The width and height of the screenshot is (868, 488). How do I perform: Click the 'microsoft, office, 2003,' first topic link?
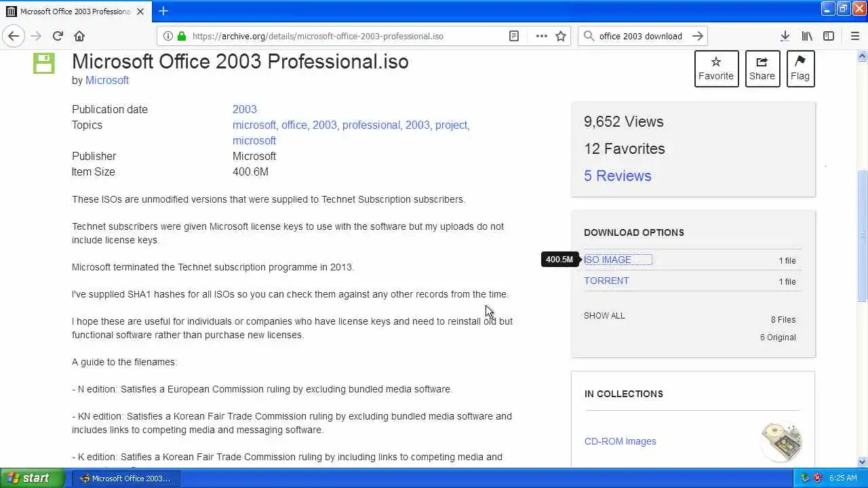pos(255,125)
